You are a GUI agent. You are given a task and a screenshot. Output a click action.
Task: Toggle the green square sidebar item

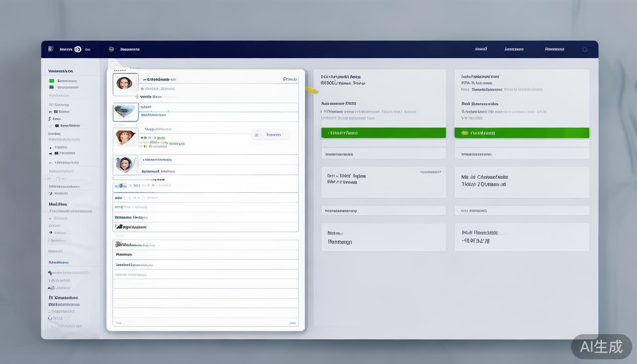click(x=52, y=81)
